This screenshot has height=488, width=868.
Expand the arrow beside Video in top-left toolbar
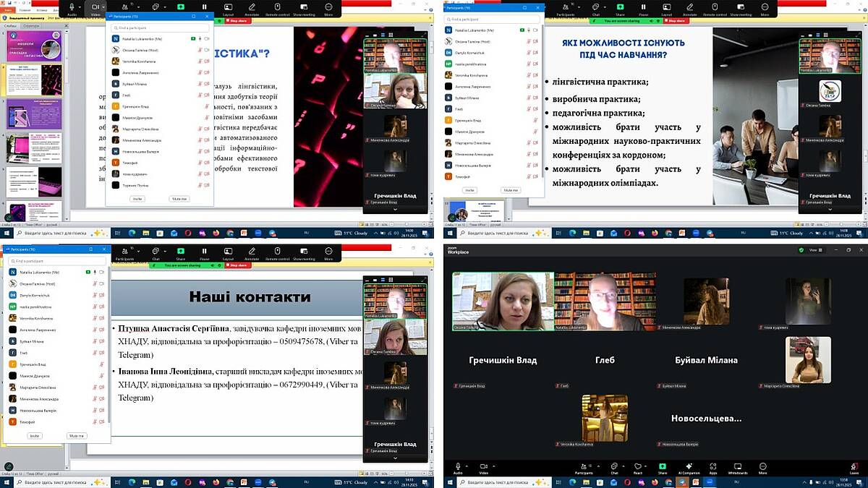105,7
